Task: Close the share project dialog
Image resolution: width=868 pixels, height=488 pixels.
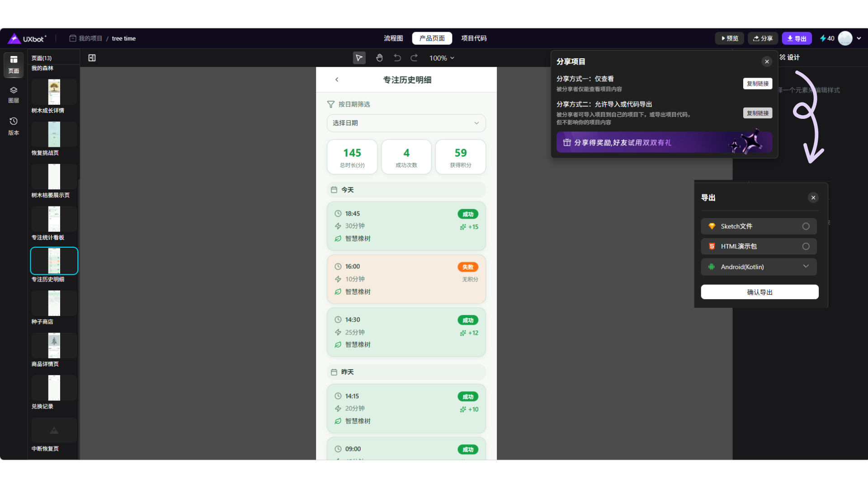Action: (x=767, y=61)
